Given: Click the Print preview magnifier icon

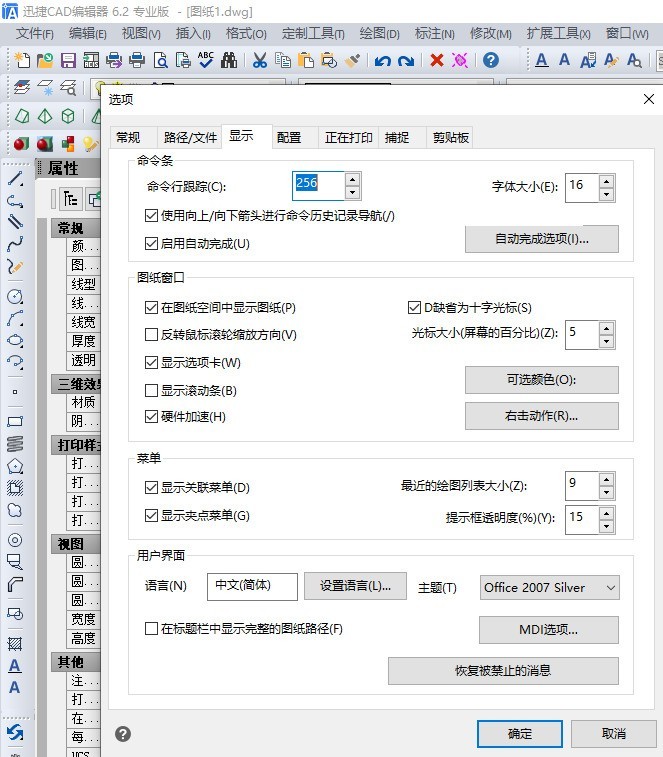Looking at the screenshot, I should [160, 60].
